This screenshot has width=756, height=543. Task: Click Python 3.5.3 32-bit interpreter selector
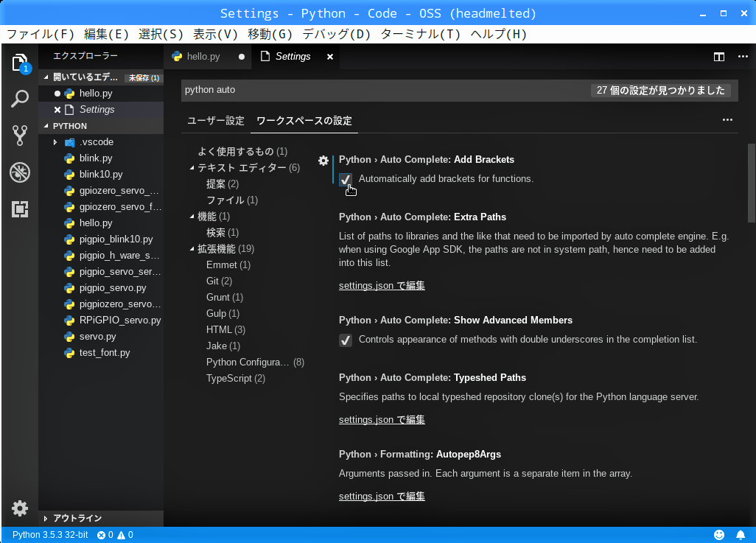click(50, 535)
